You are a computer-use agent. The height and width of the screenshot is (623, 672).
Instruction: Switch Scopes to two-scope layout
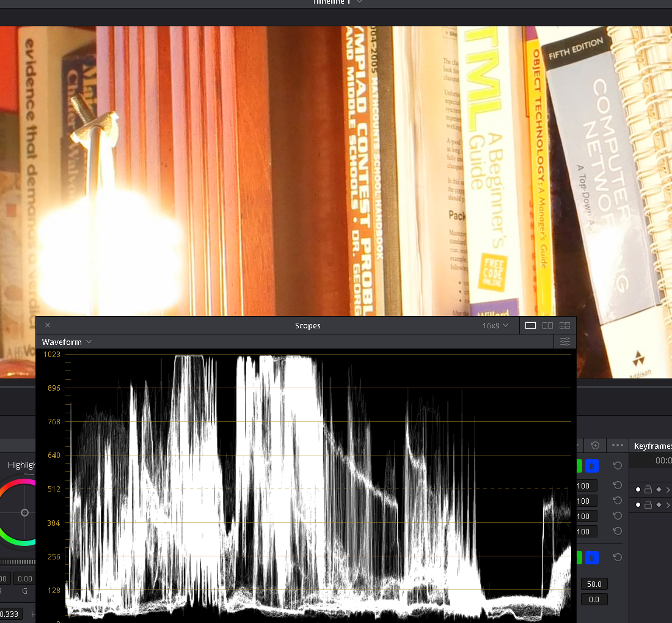(x=547, y=326)
